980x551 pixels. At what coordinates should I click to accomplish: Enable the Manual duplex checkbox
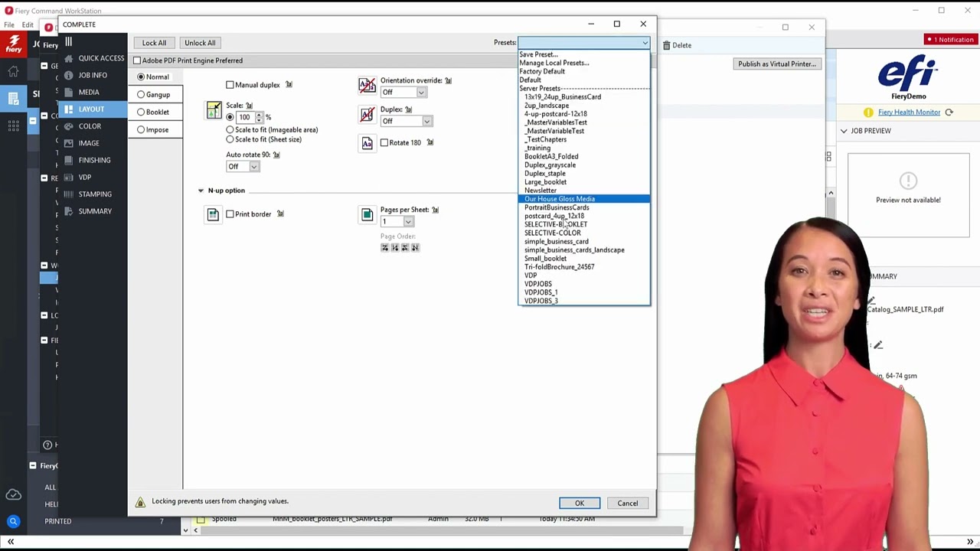pos(230,85)
